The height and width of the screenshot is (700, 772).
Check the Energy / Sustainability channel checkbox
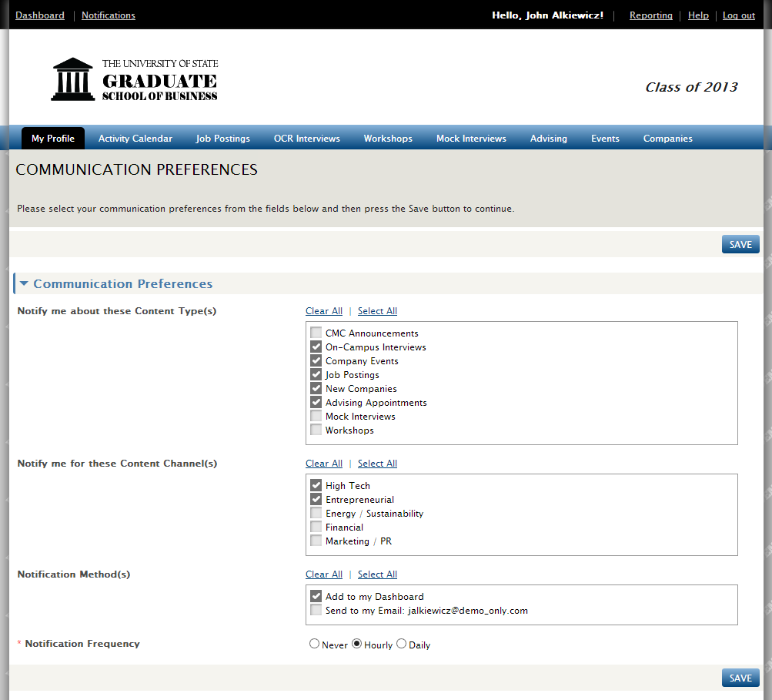point(316,513)
